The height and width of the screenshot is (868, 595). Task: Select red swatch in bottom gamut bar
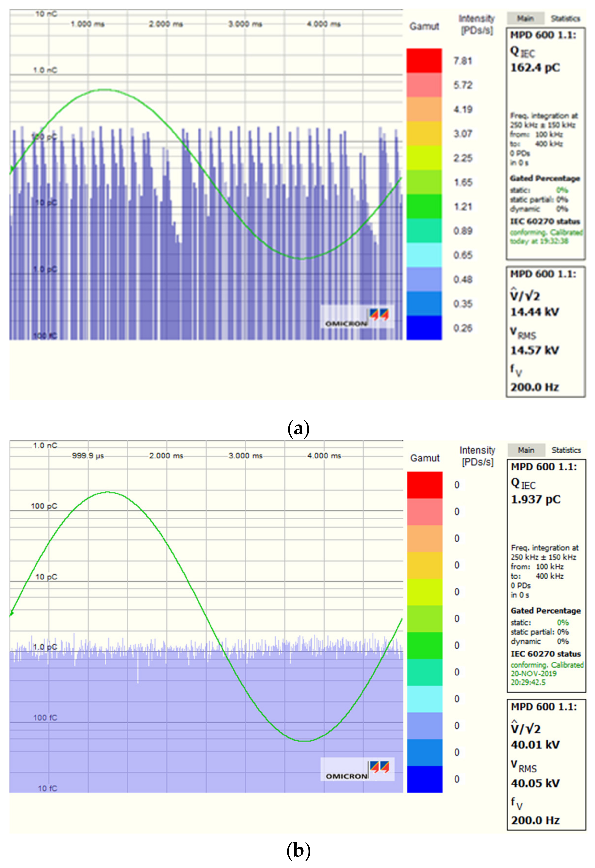pos(424,485)
